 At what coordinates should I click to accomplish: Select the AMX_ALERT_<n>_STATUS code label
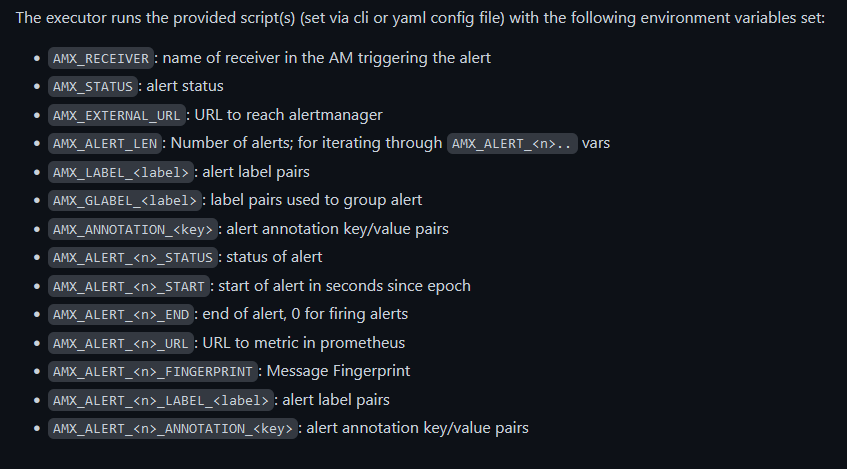pyautogui.click(x=132, y=257)
